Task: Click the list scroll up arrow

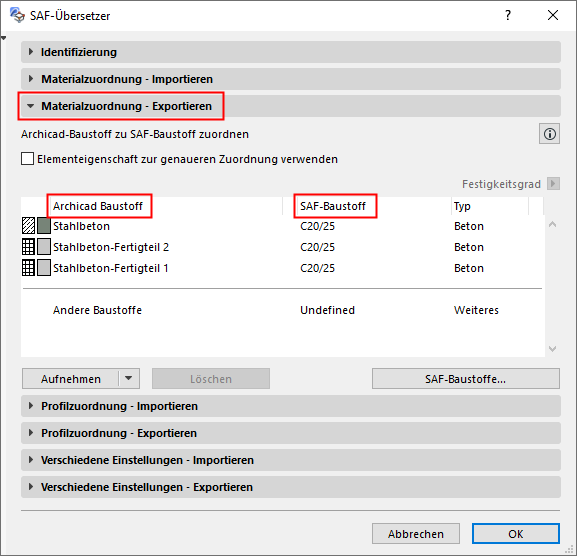Action: point(552,224)
